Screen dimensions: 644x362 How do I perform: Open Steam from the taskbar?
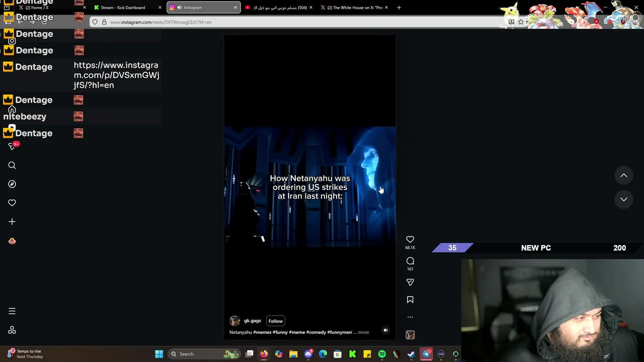point(412,354)
